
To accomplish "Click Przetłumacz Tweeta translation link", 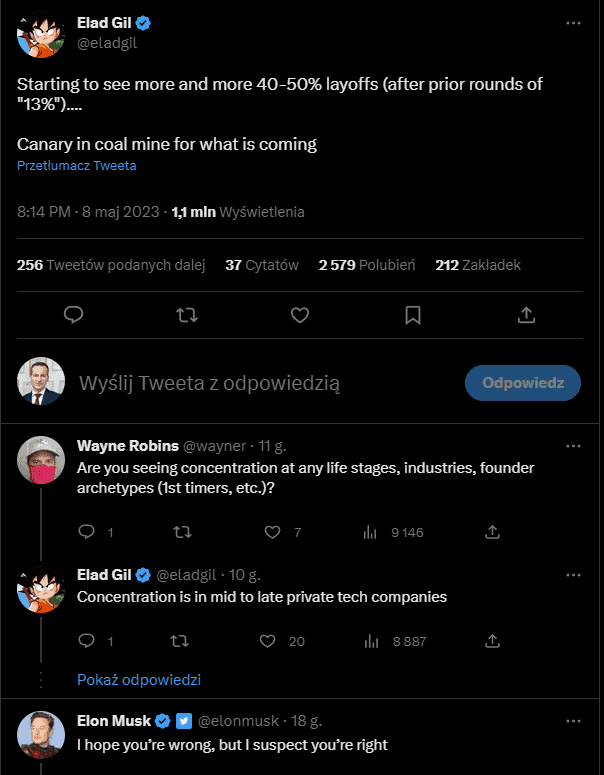I will (x=77, y=166).
